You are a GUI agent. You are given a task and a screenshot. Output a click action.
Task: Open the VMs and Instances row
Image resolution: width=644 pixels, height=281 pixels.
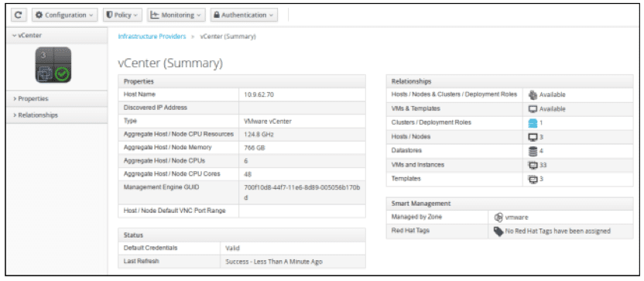509,165
